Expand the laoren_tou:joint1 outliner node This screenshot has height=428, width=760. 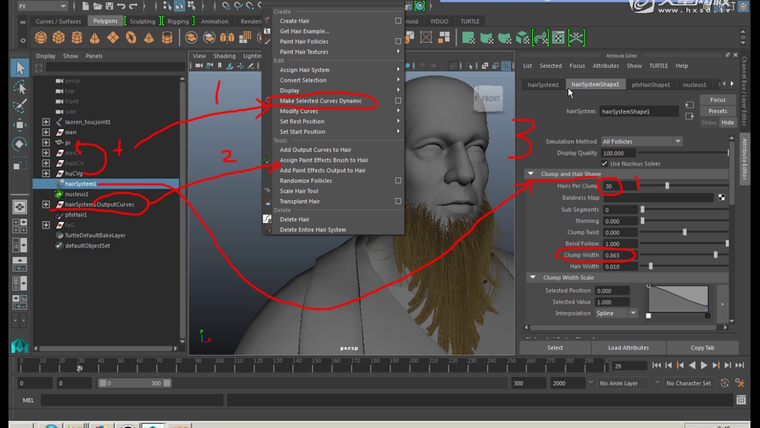tap(46, 121)
